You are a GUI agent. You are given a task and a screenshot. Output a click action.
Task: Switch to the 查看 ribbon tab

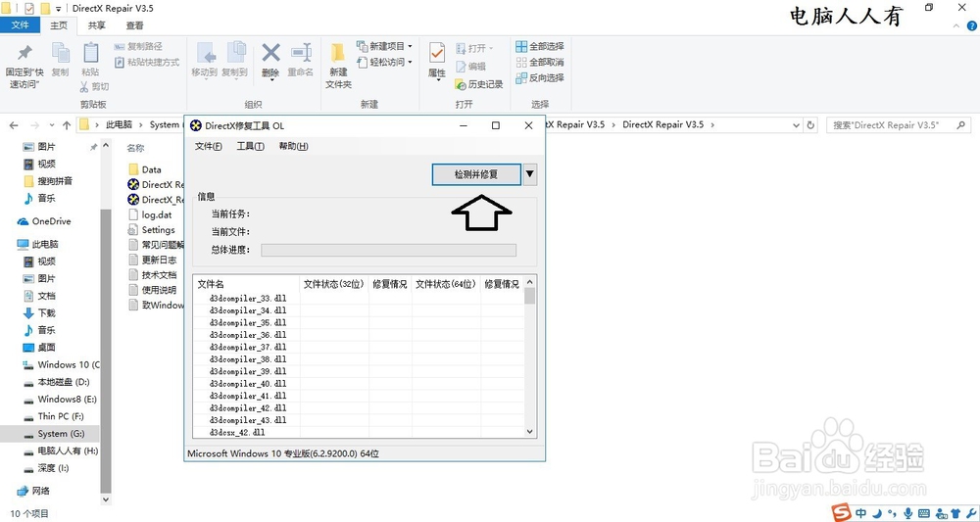pos(134,25)
